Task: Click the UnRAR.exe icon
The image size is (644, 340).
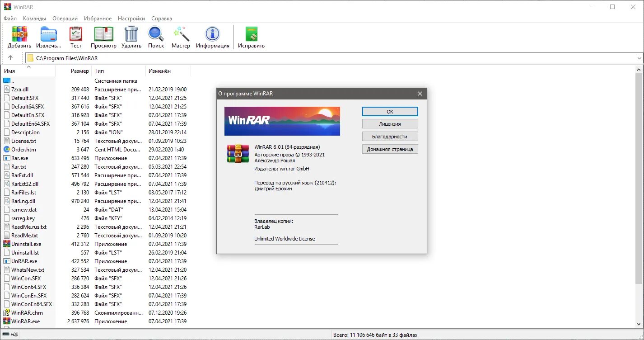Action: [x=7, y=261]
